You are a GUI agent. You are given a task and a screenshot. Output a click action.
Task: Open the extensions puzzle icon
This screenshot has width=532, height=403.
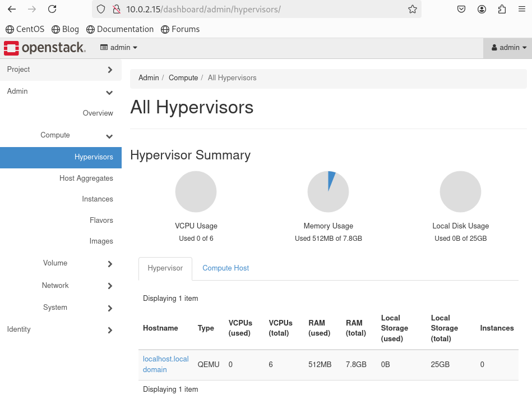pos(502,9)
